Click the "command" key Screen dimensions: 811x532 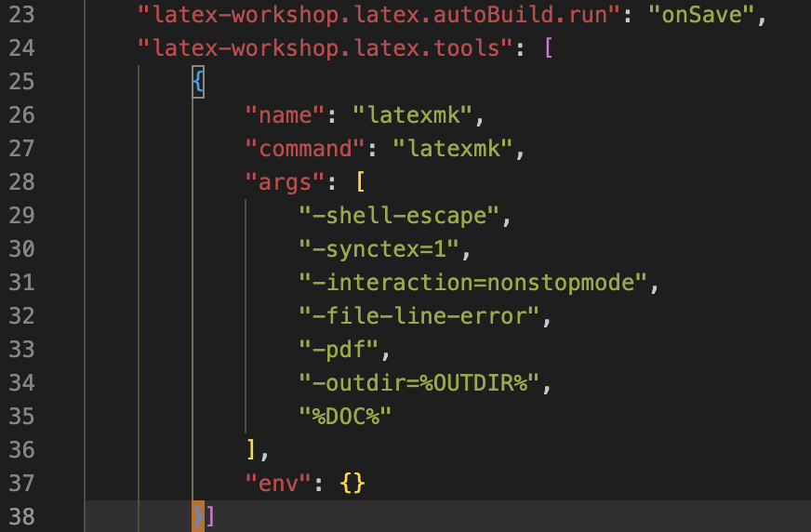coord(305,149)
